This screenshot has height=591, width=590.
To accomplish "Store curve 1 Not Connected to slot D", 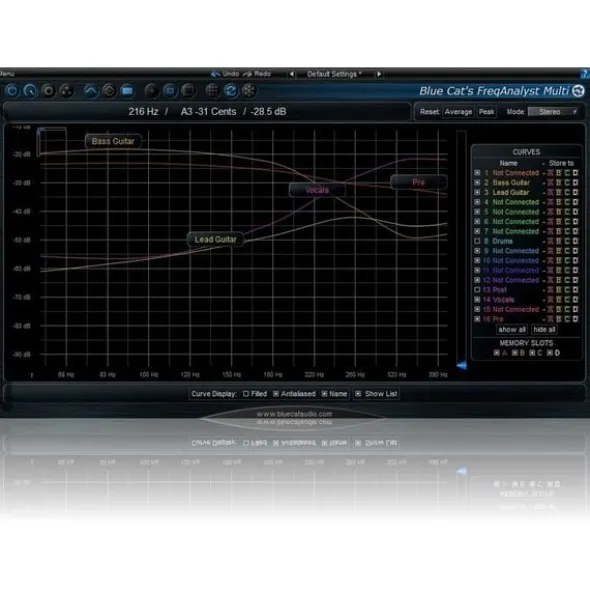I will pyautogui.click(x=575, y=173).
